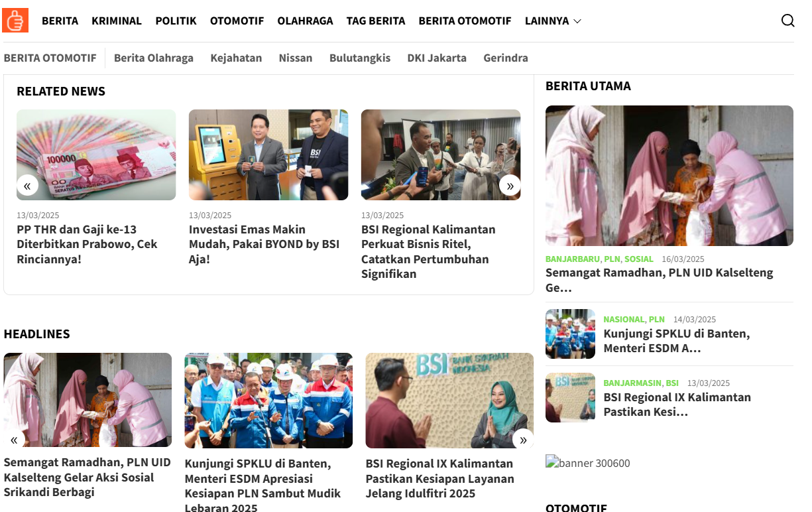Navigate to Otomotif in the top menu
Viewport: 812px width, 512px height.
coord(237,21)
